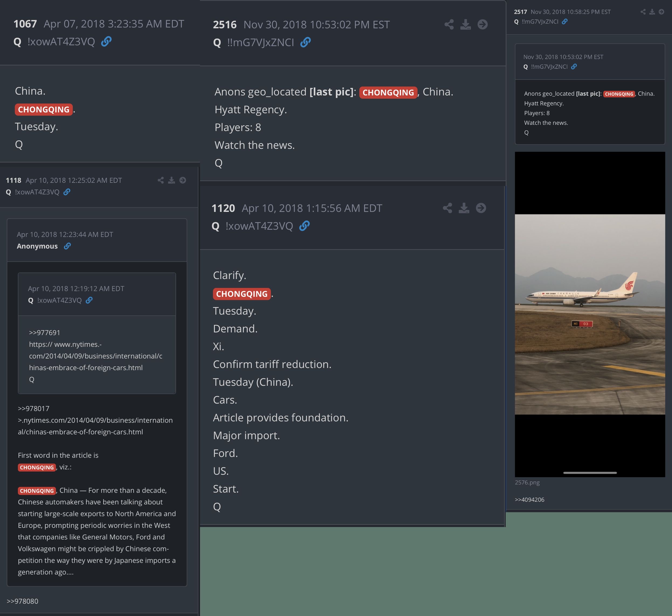672x616 pixels.
Task: Follow the >>978080 reference link
Action: (22, 601)
